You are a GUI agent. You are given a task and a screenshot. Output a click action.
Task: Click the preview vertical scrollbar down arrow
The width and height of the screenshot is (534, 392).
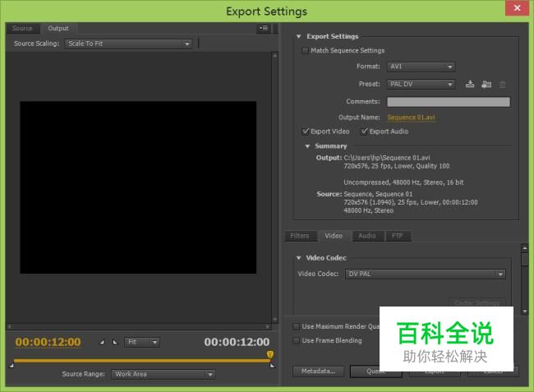click(x=275, y=320)
